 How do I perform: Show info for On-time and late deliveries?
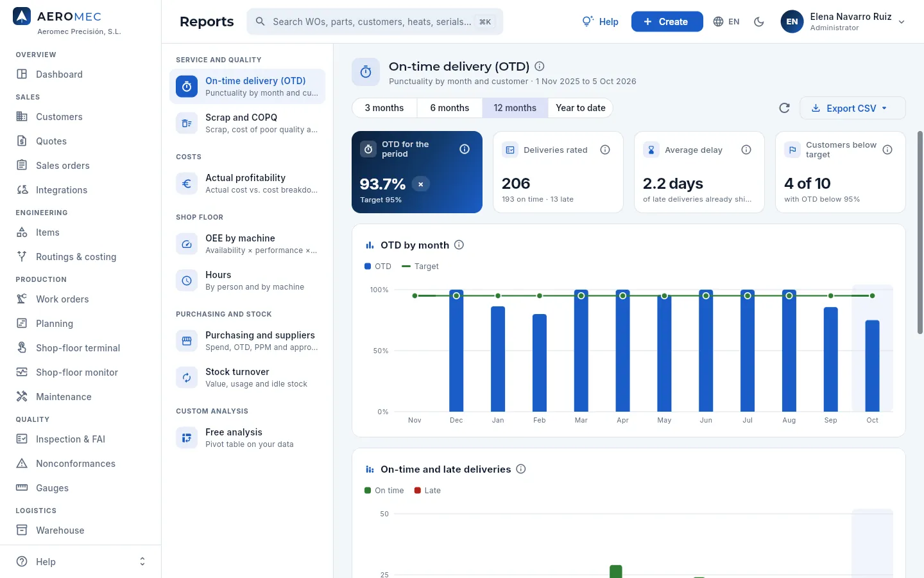(x=521, y=469)
